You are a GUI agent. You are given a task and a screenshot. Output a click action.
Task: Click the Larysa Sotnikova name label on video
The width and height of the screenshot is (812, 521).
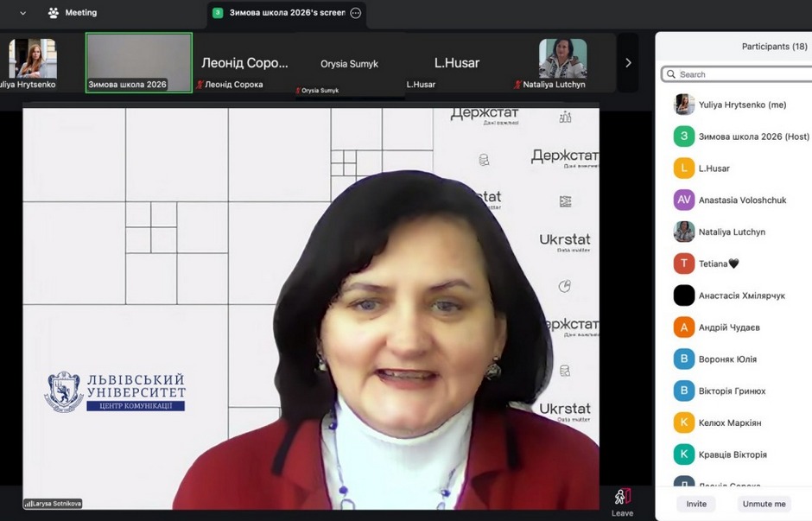point(54,503)
